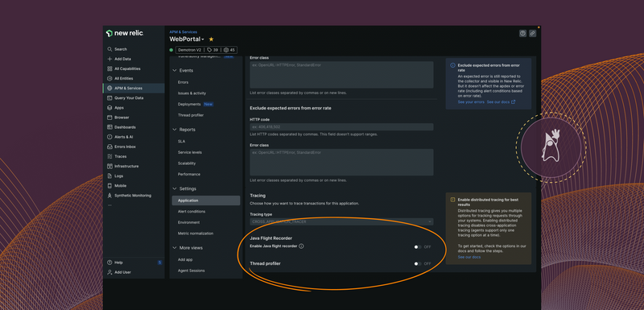Open Errors Inbox icon

pos(109,147)
